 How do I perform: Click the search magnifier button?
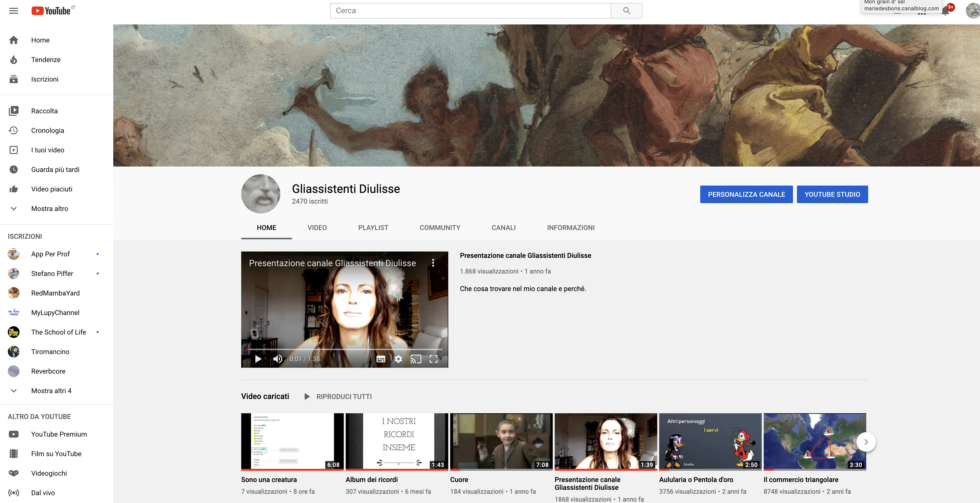tap(626, 11)
